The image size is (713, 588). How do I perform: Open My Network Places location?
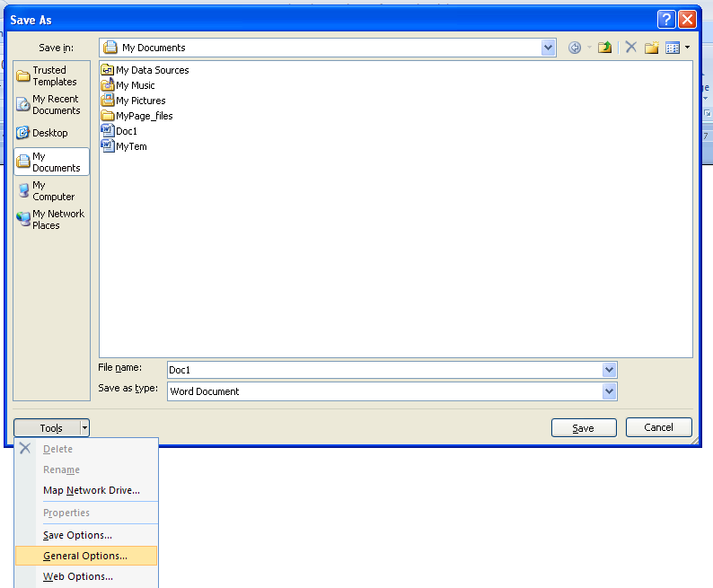(51, 219)
